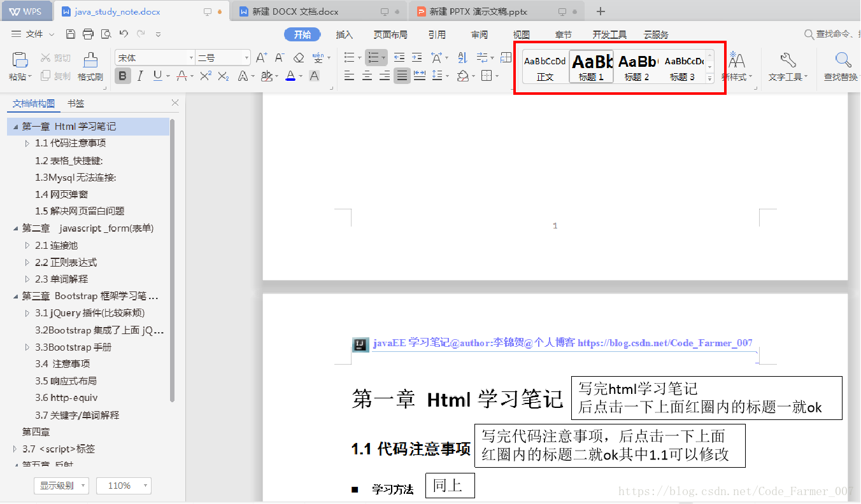Click the paragraph shading bucket icon
861x504 pixels.
463,76
